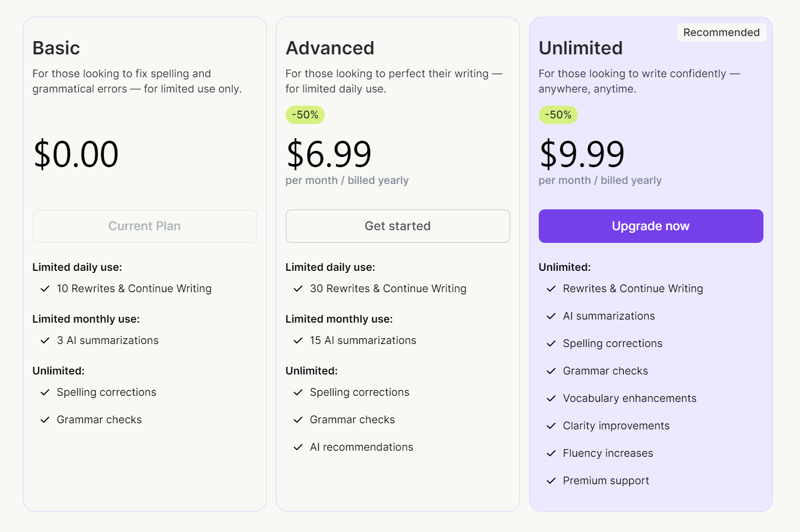Select the Unlimited plan heading
The width and height of the screenshot is (800, 532).
point(580,48)
